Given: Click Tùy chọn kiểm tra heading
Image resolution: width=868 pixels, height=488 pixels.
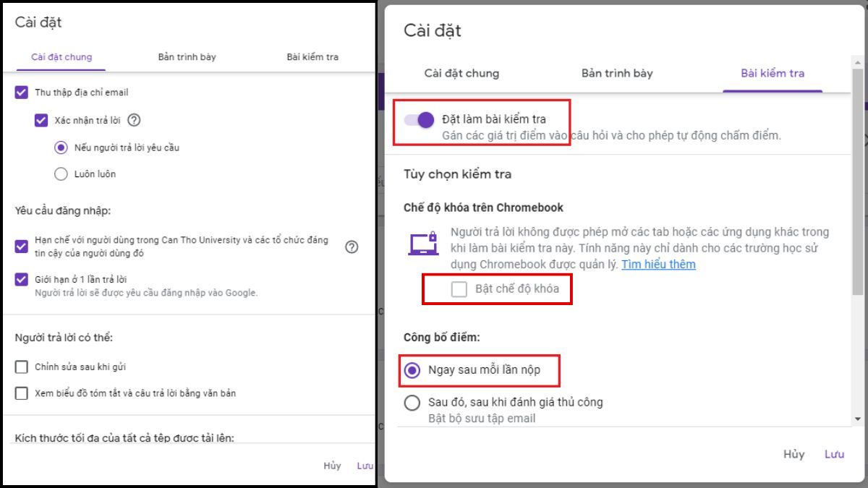Looking at the screenshot, I should [x=457, y=174].
